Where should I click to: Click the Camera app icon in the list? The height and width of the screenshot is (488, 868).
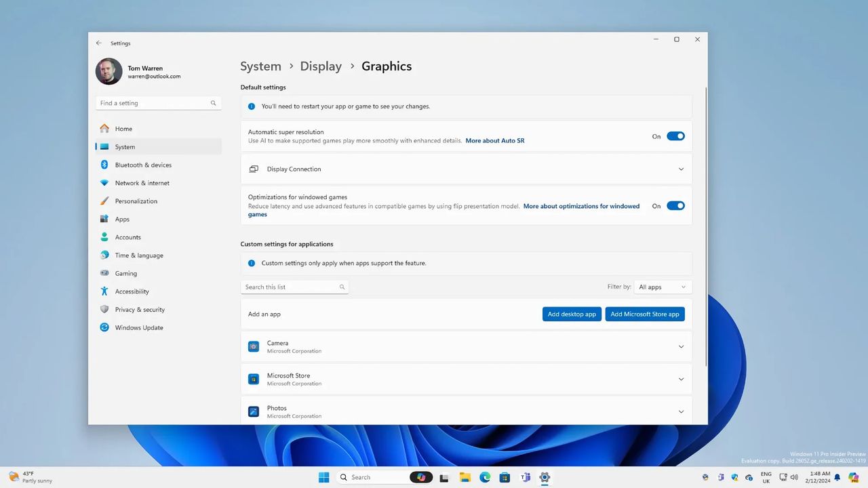pos(253,346)
